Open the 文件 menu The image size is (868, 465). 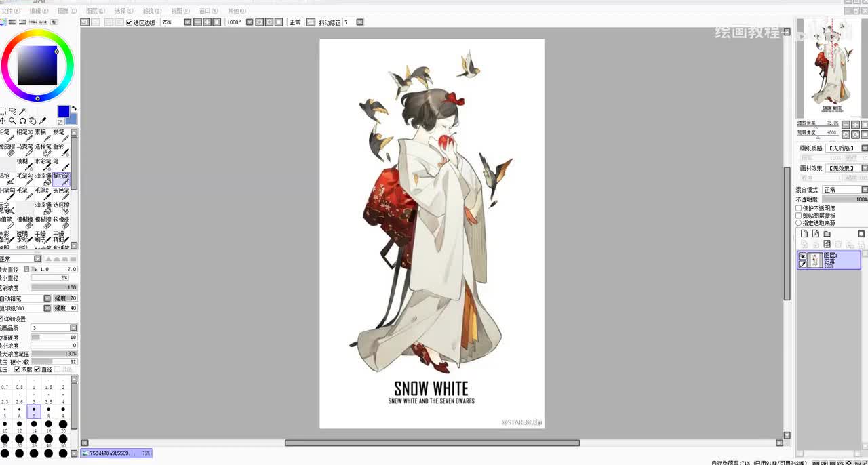point(11,11)
